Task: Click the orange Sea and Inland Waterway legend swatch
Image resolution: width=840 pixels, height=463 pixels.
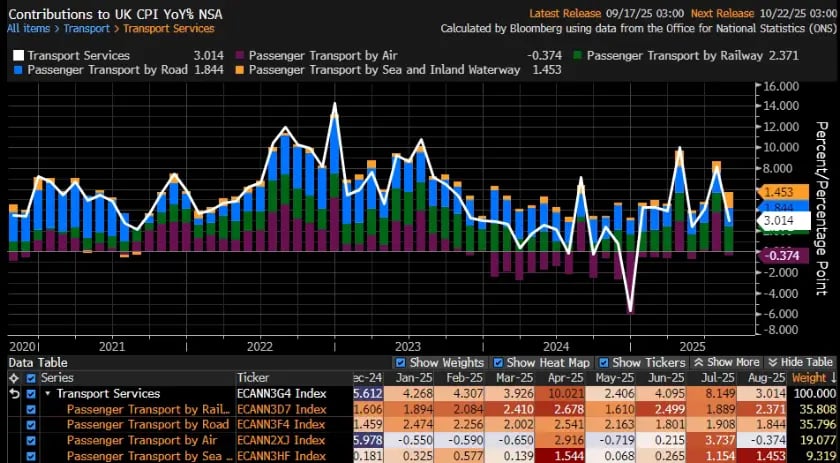Action: [239, 70]
